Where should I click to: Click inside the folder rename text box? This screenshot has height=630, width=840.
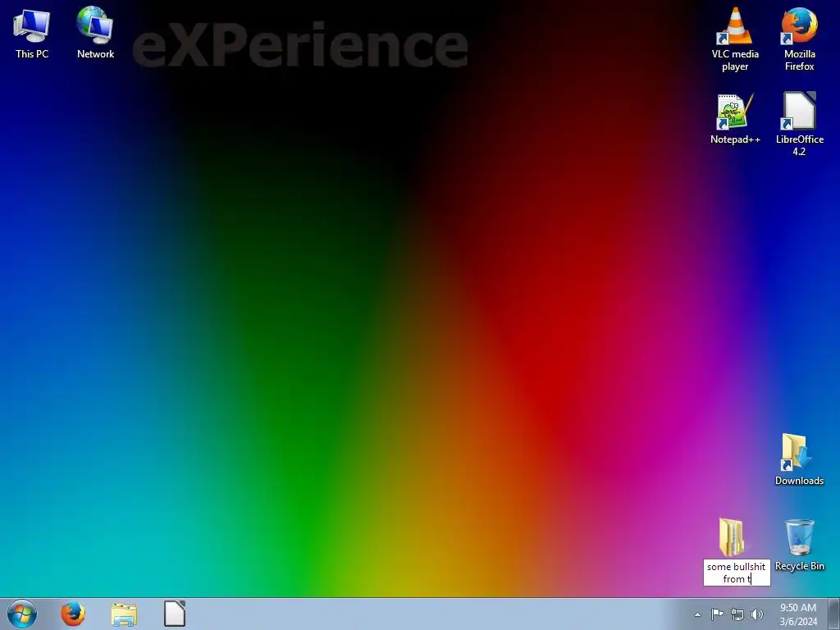tap(737, 573)
